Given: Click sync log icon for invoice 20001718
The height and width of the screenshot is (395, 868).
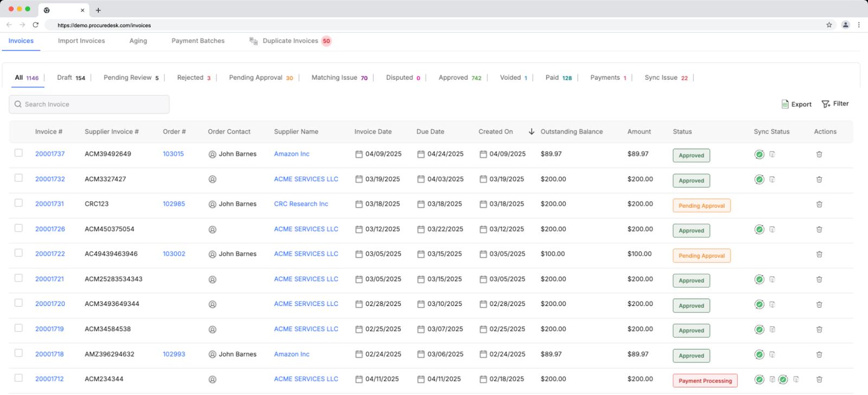Looking at the screenshot, I should click(772, 354).
